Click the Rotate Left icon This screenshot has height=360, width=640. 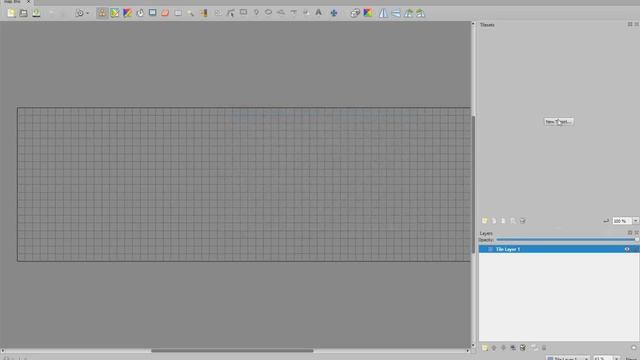tap(409, 13)
